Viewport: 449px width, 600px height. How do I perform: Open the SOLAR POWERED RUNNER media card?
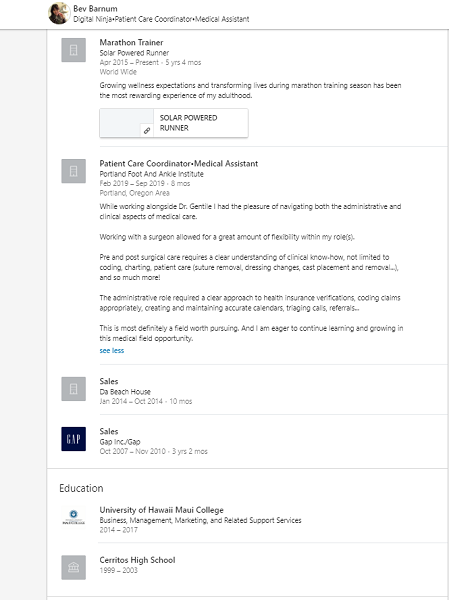(174, 123)
